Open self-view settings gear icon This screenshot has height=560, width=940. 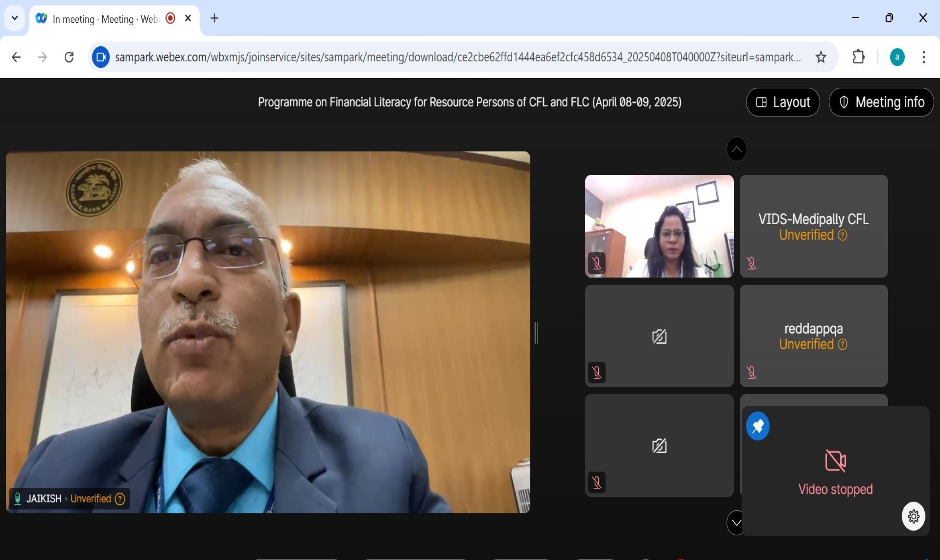pos(913,516)
